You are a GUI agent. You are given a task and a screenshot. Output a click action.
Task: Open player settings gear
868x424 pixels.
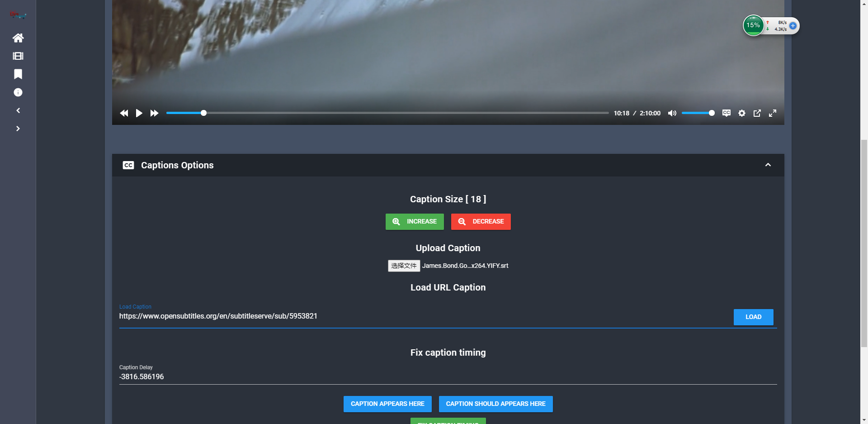pyautogui.click(x=742, y=113)
